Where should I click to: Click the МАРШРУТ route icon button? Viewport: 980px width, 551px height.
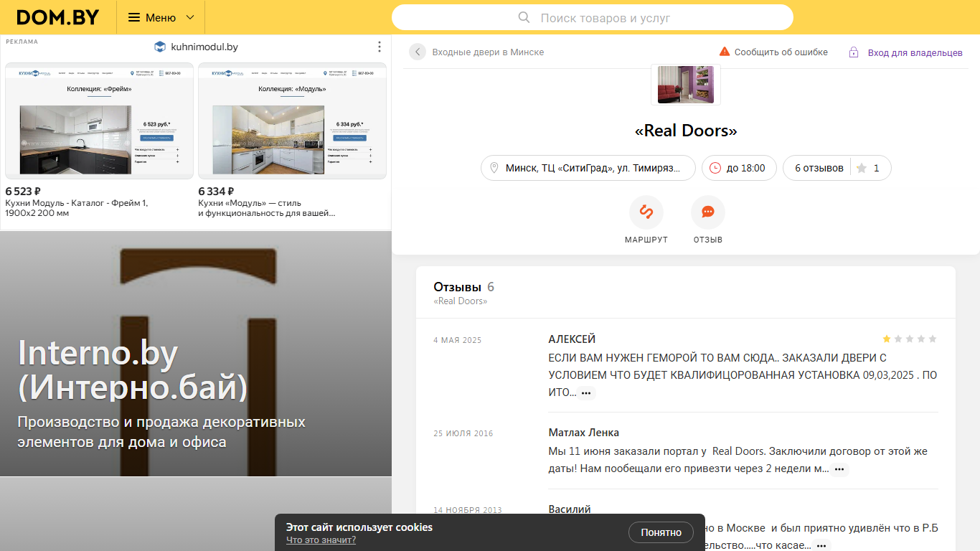646,212
